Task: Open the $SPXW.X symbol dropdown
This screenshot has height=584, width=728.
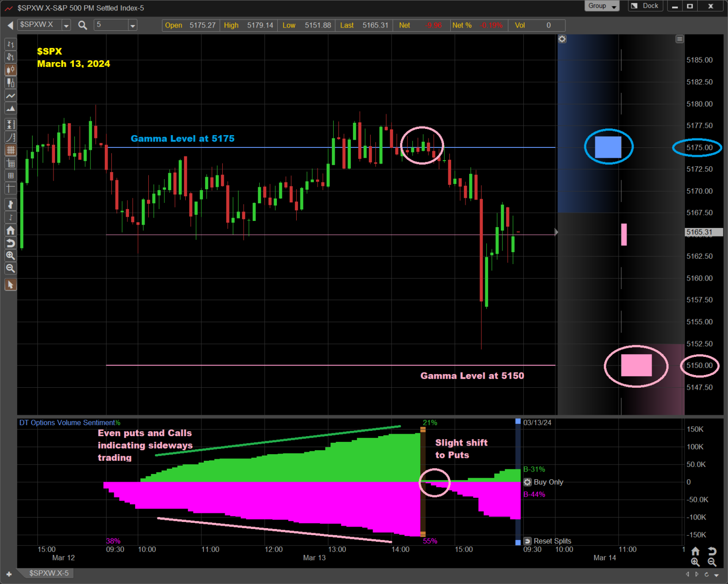Action: [x=66, y=26]
